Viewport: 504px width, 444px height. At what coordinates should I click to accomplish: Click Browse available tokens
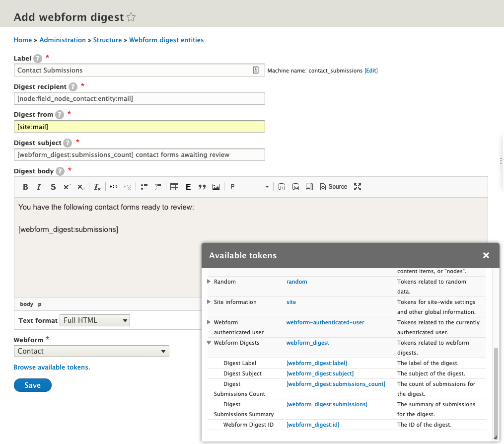pyautogui.click(x=52, y=367)
